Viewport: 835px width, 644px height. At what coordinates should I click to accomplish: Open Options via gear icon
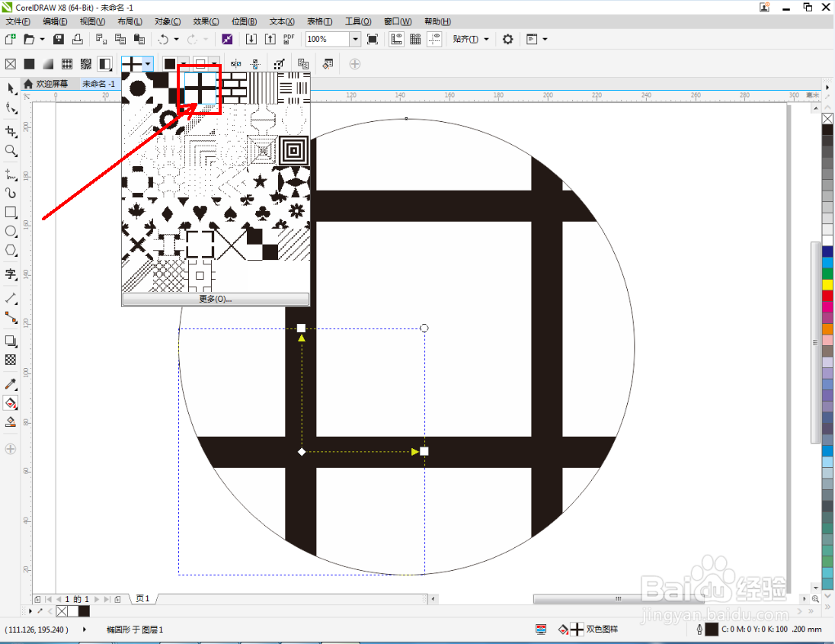coord(508,39)
